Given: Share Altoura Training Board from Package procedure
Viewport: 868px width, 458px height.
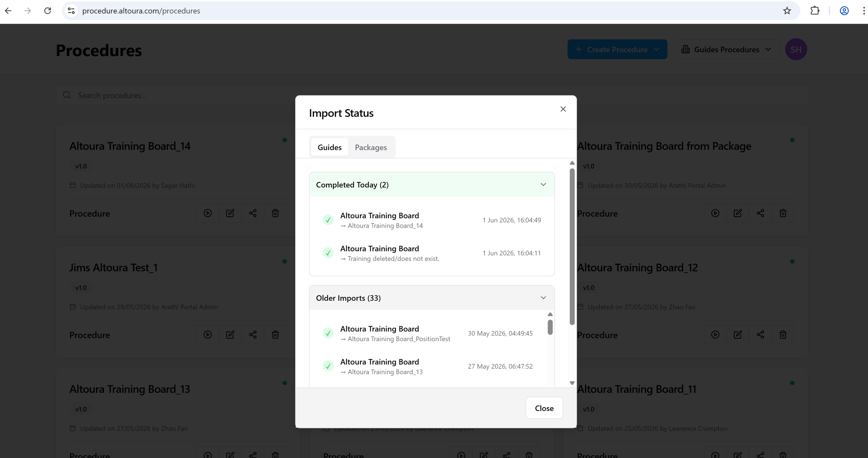Looking at the screenshot, I should (760, 213).
